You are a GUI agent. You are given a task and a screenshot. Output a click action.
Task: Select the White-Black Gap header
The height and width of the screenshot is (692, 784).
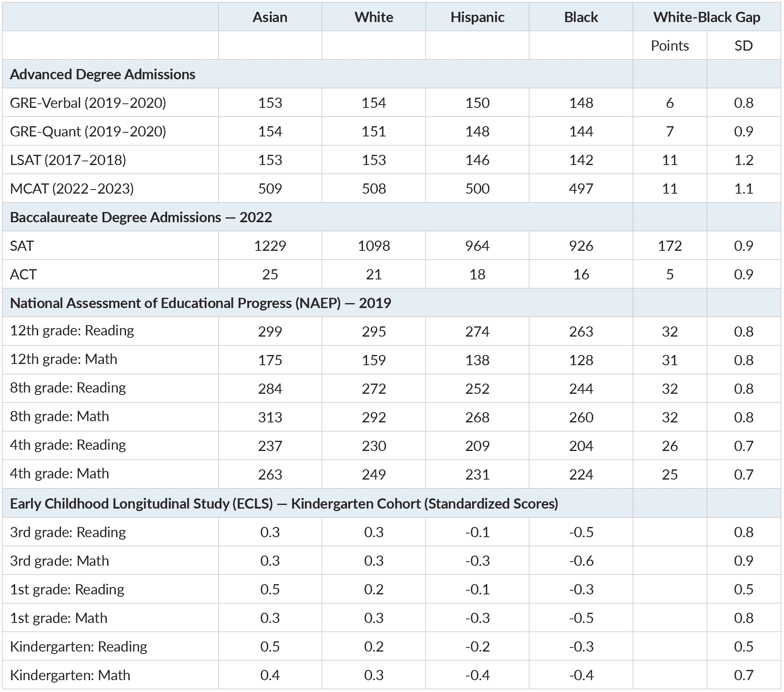[707, 17]
